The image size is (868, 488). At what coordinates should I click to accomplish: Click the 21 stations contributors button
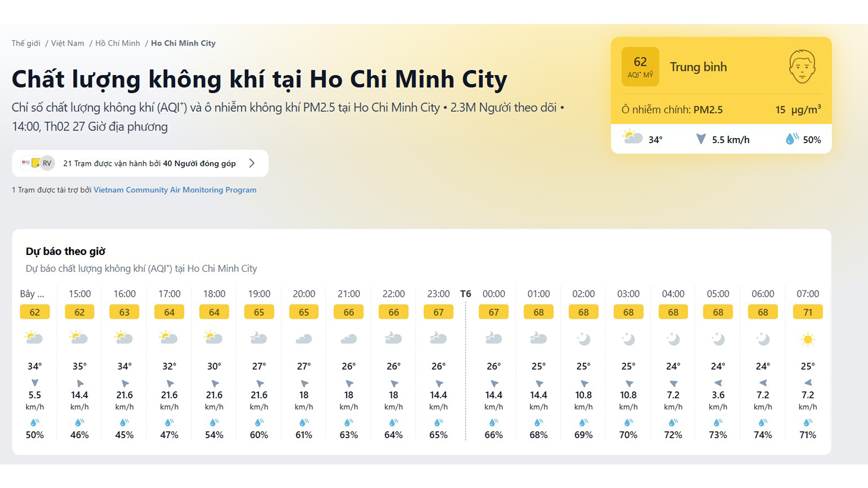pos(149,163)
